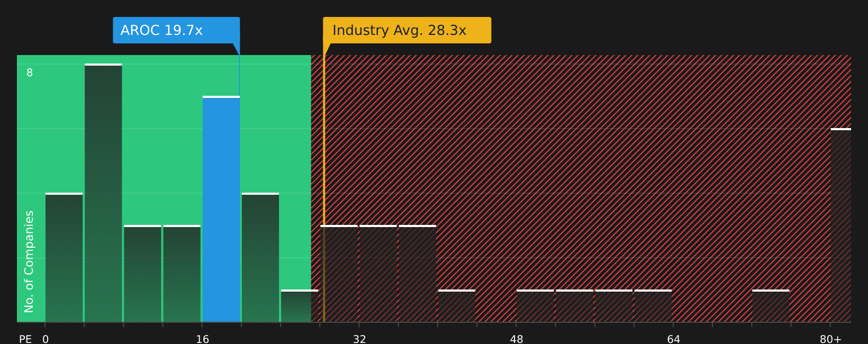Viewport: 868px width, 344px height.
Task: Select the short bar starting at PE 48
Action: click(x=535, y=306)
